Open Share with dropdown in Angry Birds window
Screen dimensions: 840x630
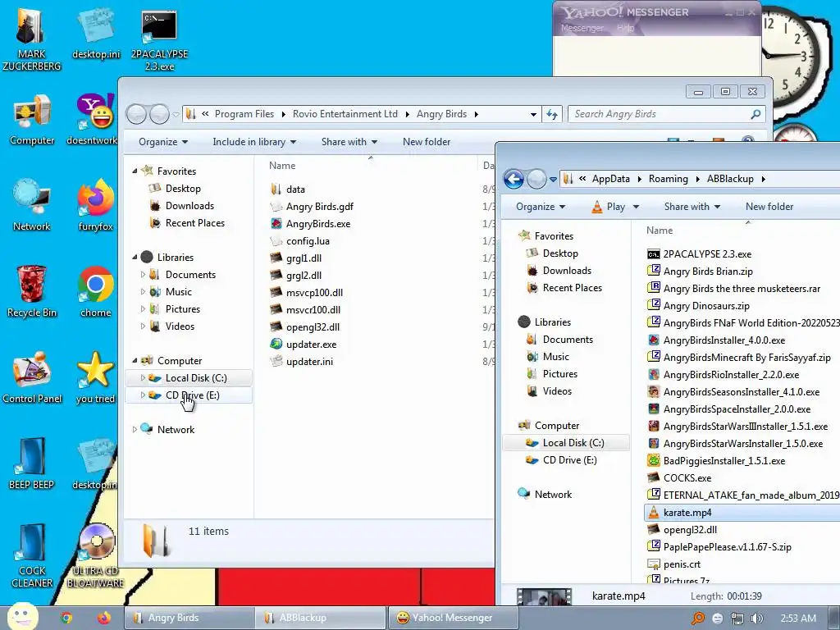click(x=349, y=142)
